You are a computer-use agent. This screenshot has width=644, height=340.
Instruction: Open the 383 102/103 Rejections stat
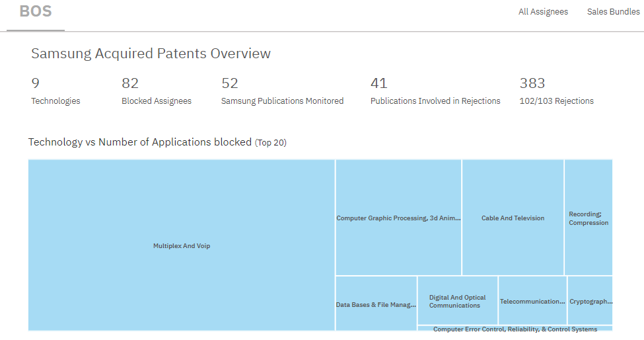(x=556, y=92)
